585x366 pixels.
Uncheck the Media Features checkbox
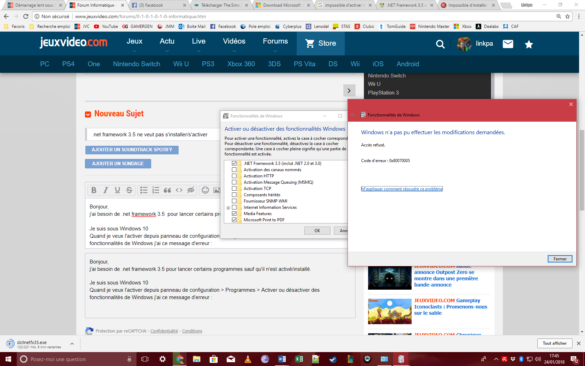click(234, 214)
